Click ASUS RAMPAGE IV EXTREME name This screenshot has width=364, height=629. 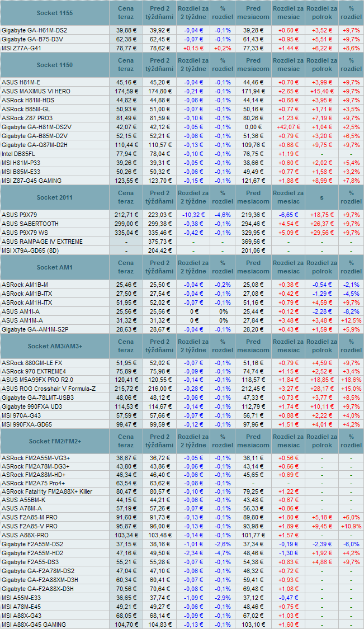coord(42,242)
